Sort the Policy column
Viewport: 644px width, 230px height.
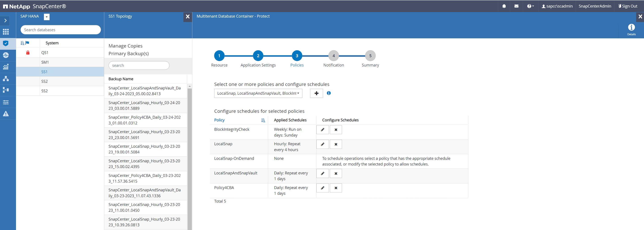pyautogui.click(x=263, y=120)
